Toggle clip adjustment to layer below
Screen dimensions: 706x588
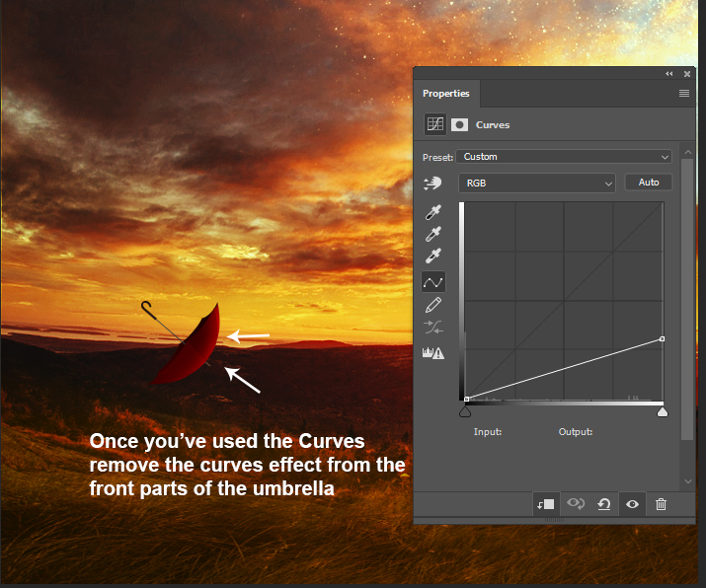544,504
